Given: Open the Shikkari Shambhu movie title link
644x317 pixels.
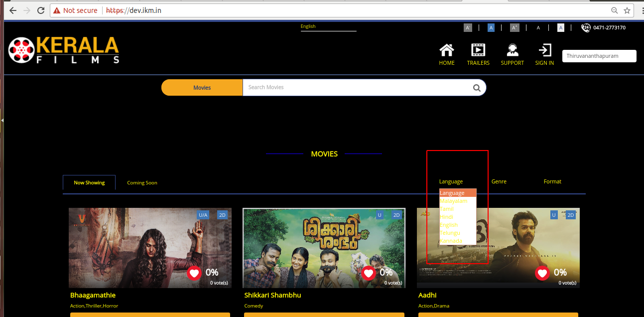Looking at the screenshot, I should coord(272,295).
